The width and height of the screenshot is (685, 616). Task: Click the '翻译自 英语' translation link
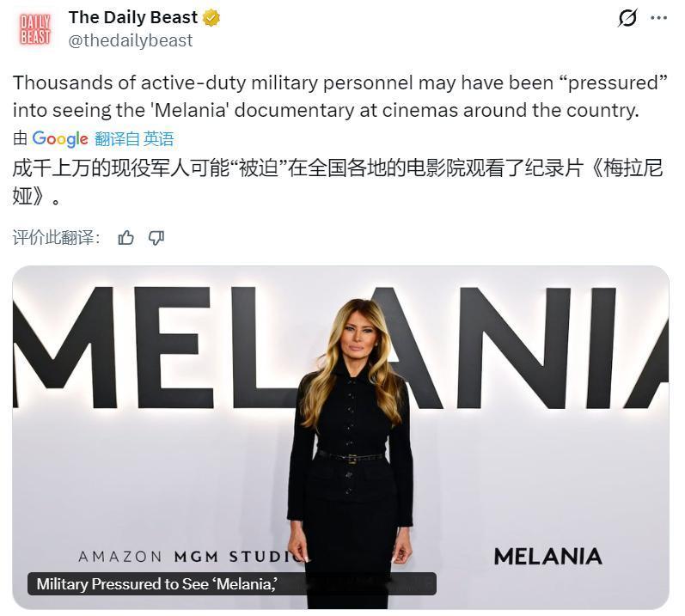click(x=134, y=138)
